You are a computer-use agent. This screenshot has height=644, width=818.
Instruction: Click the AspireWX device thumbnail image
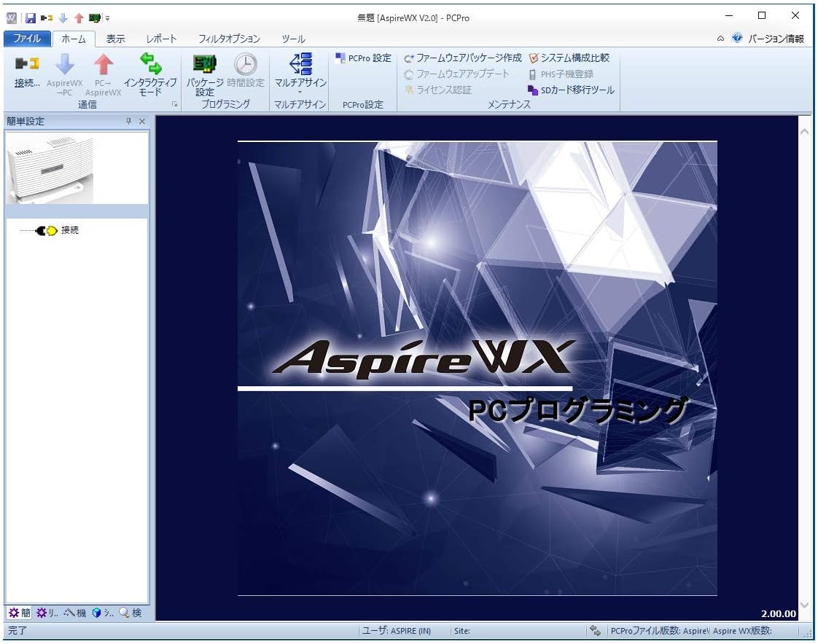50,169
